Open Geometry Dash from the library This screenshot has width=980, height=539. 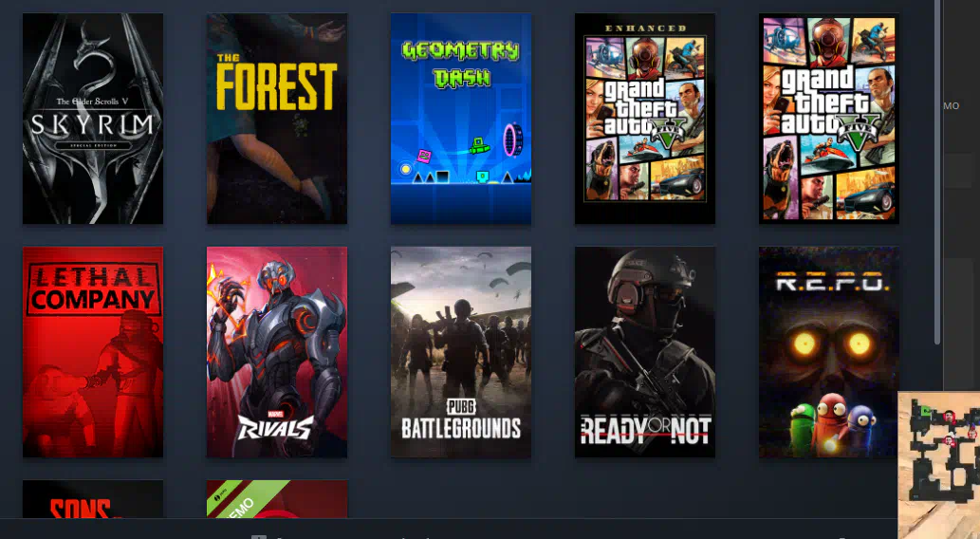coord(461,119)
